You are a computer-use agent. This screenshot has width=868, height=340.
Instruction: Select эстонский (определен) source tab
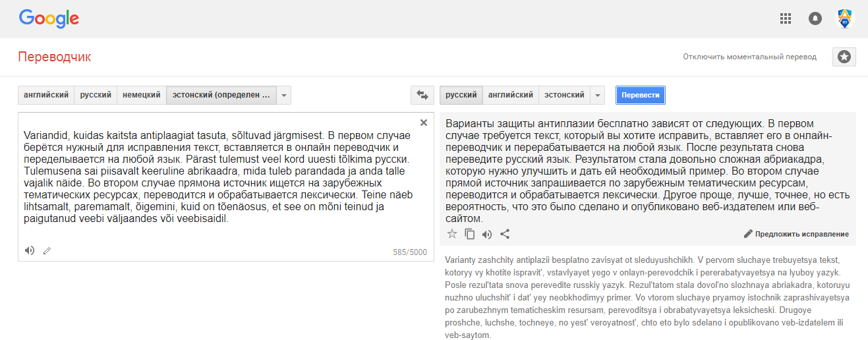(x=221, y=95)
